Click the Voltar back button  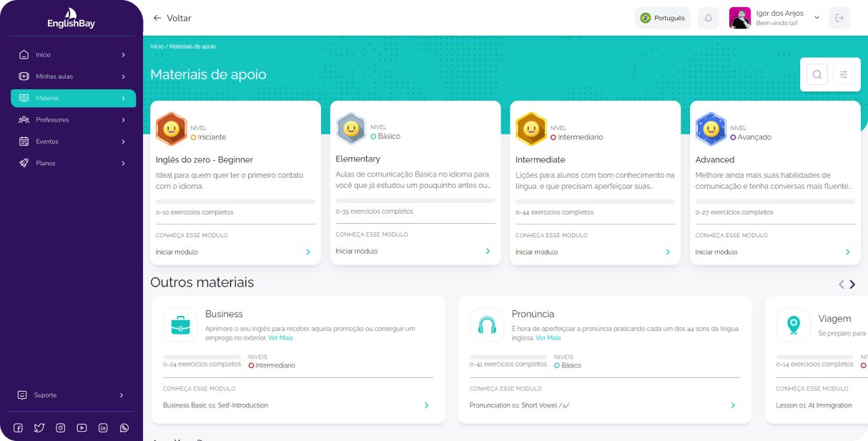[172, 18]
